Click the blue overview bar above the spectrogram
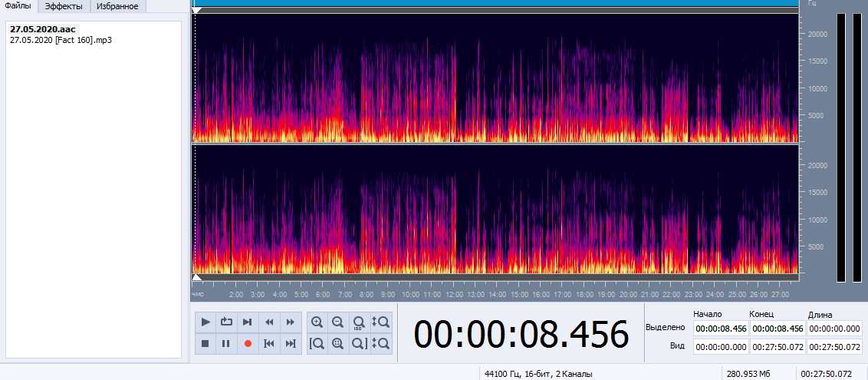Screen dimensions: 868x380 coord(495,3)
